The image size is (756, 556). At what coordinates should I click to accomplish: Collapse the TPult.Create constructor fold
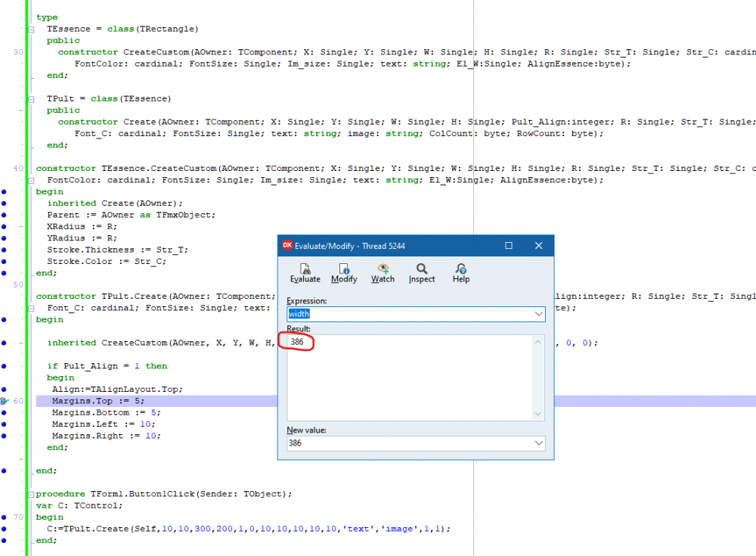(x=31, y=308)
